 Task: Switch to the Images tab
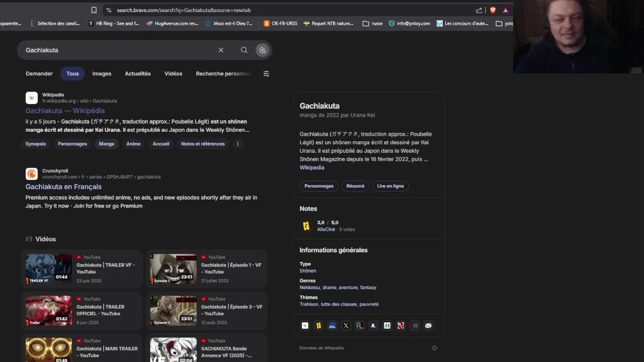[x=102, y=73]
